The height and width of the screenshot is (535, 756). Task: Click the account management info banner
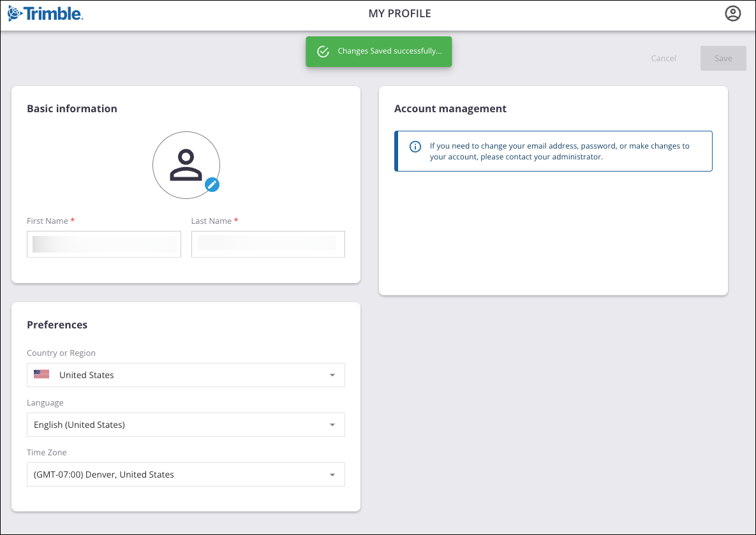(x=553, y=151)
